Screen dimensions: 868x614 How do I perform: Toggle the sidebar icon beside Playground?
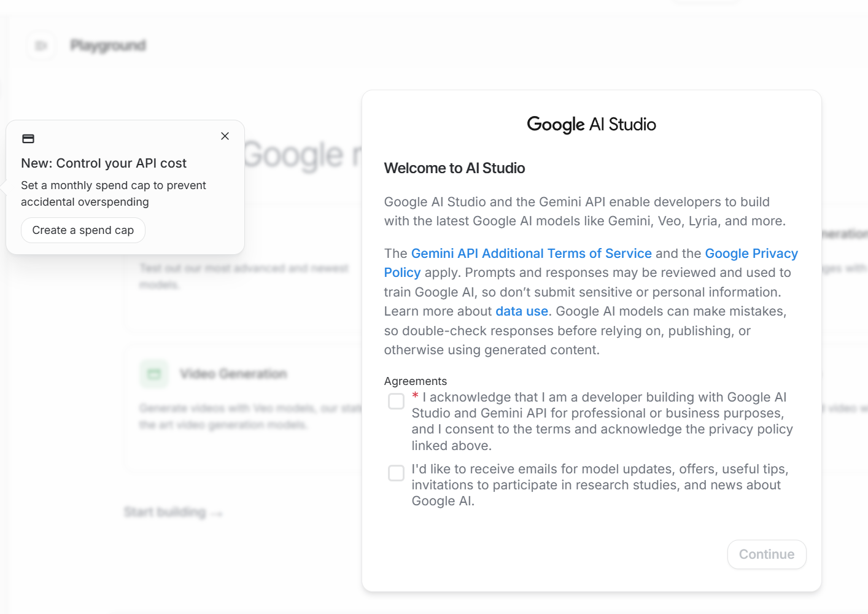point(41,45)
